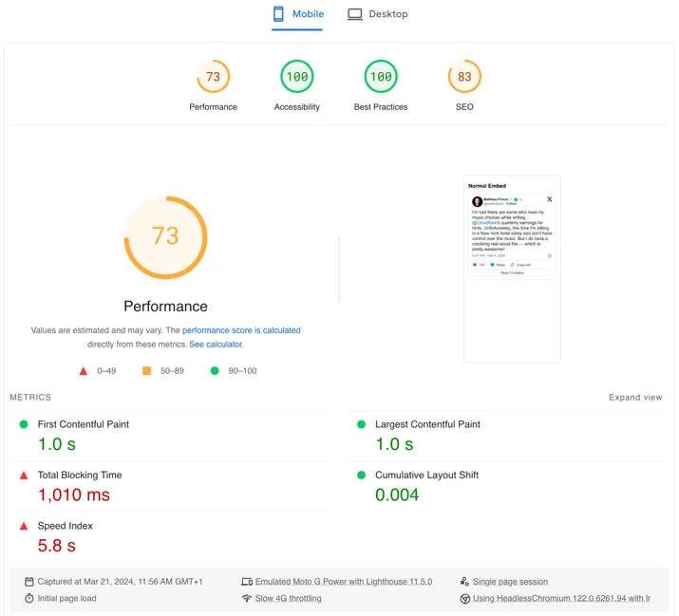Click the device icon beside Emulated Moto G Power
679x616 pixels.
[247, 582]
